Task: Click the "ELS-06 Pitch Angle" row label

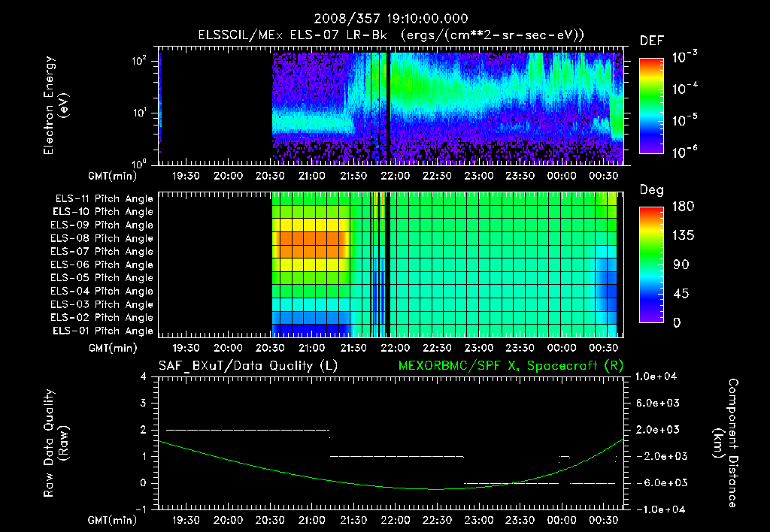Action: pyautogui.click(x=102, y=265)
